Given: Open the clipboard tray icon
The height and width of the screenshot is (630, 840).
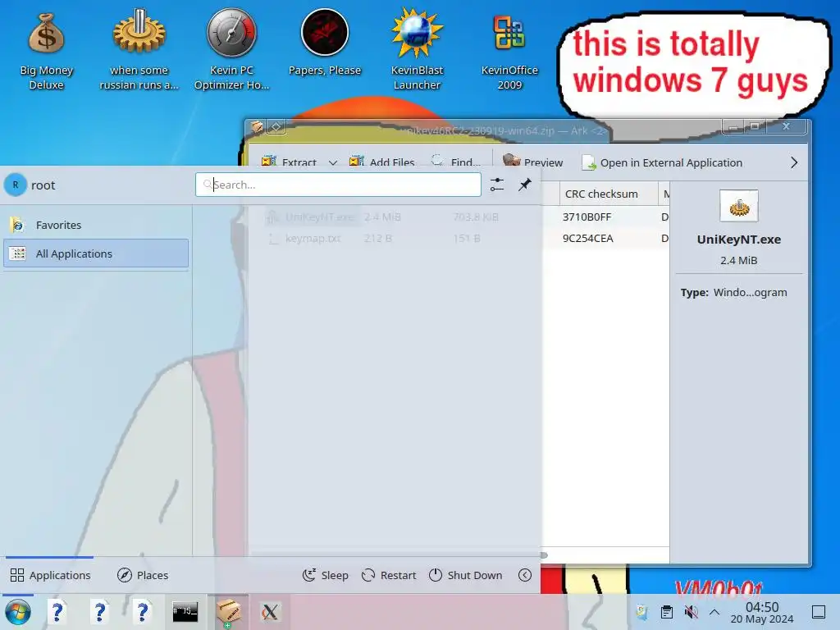Looking at the screenshot, I should (x=666, y=612).
